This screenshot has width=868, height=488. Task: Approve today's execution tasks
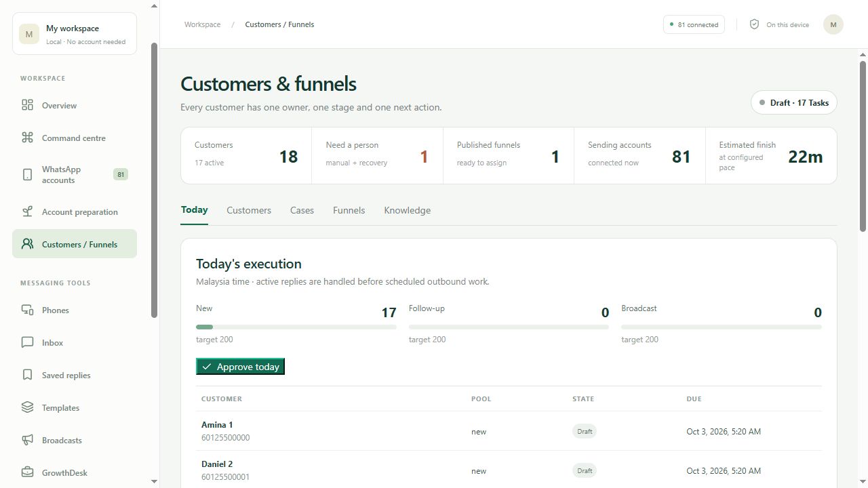[240, 367]
